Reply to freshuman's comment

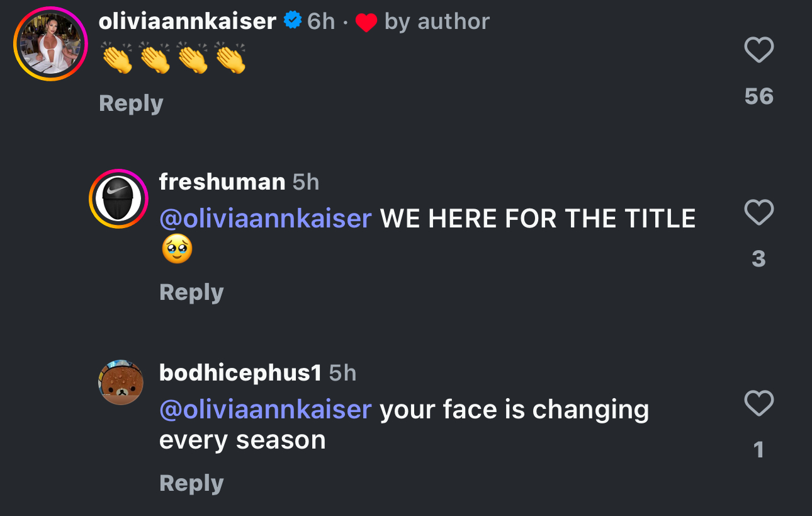tap(191, 292)
